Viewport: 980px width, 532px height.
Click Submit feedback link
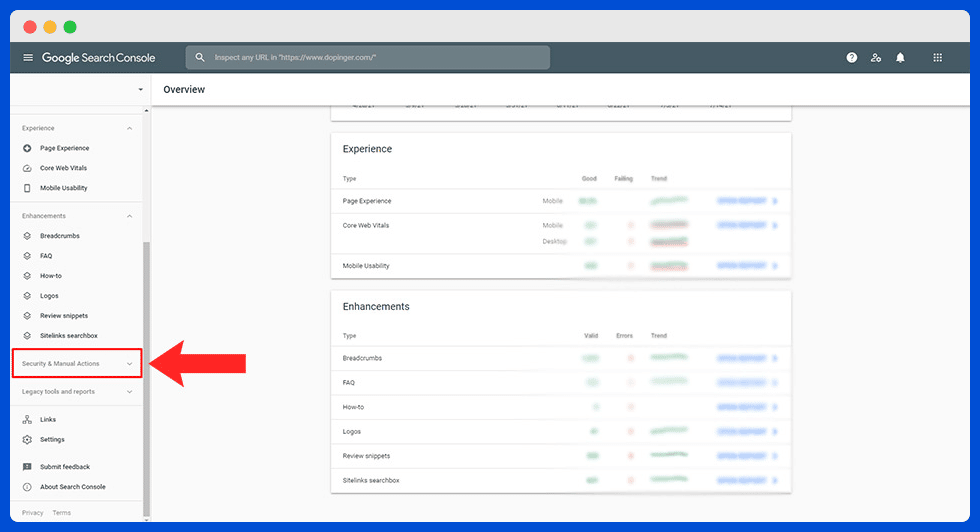tap(65, 467)
